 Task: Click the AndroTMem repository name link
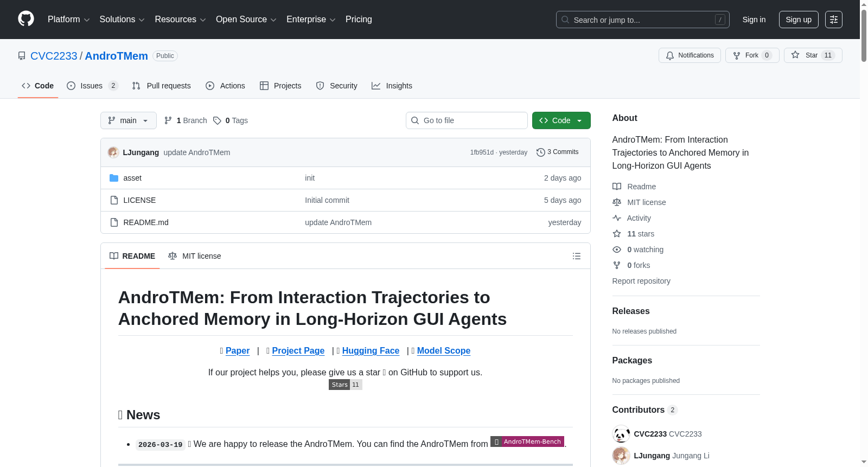point(116,56)
